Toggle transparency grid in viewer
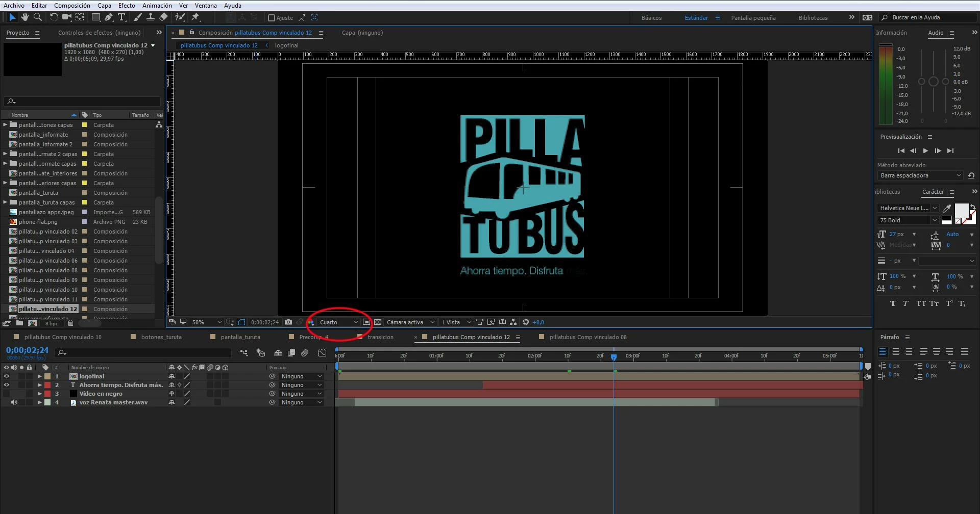 coord(378,322)
